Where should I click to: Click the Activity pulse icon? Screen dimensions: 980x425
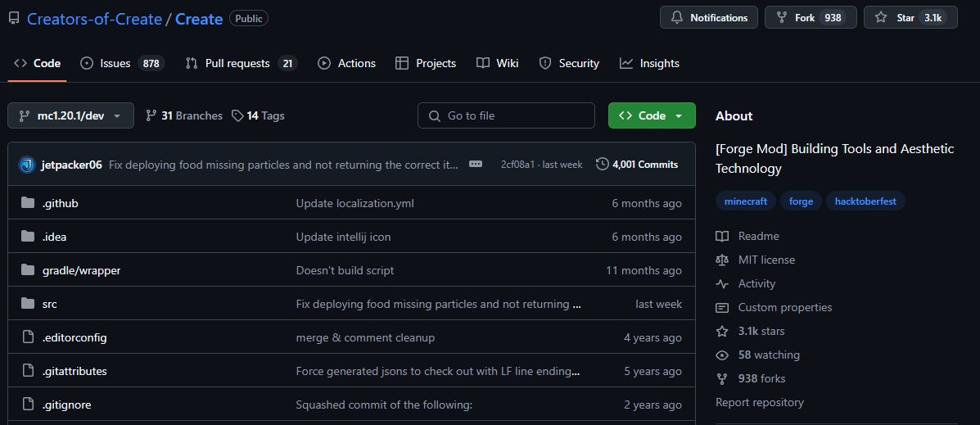pos(722,283)
